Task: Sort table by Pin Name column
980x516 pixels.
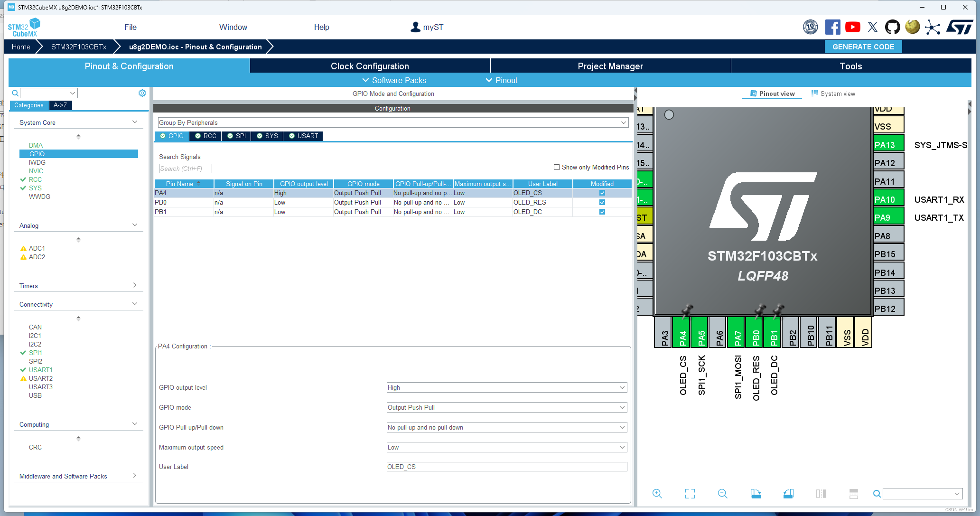Action: pos(184,184)
